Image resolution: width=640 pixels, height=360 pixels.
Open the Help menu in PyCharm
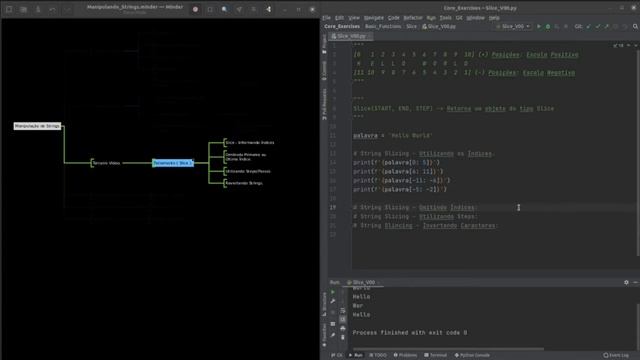pos(494,18)
